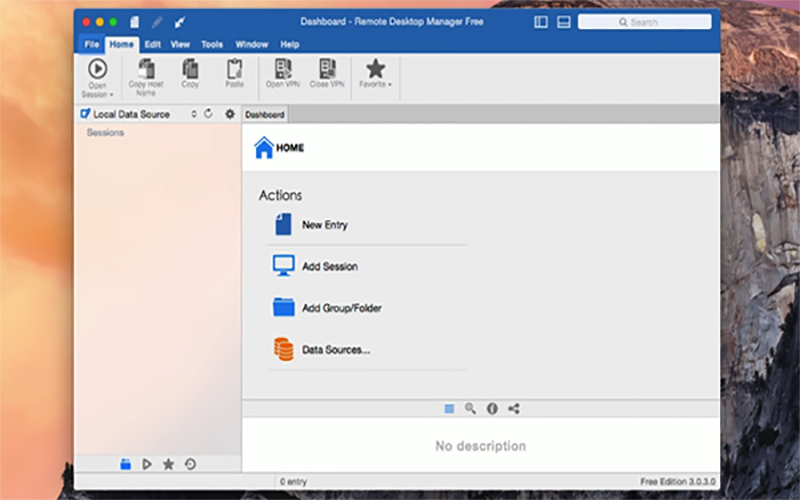Switch to folder view in sidebar footer
The width and height of the screenshot is (800, 500).
[126, 464]
